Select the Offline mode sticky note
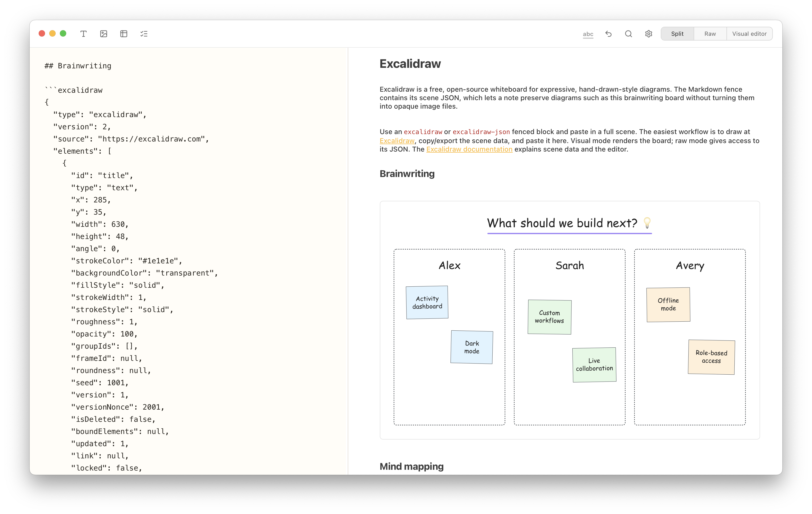Image resolution: width=812 pixels, height=514 pixels. (668, 304)
